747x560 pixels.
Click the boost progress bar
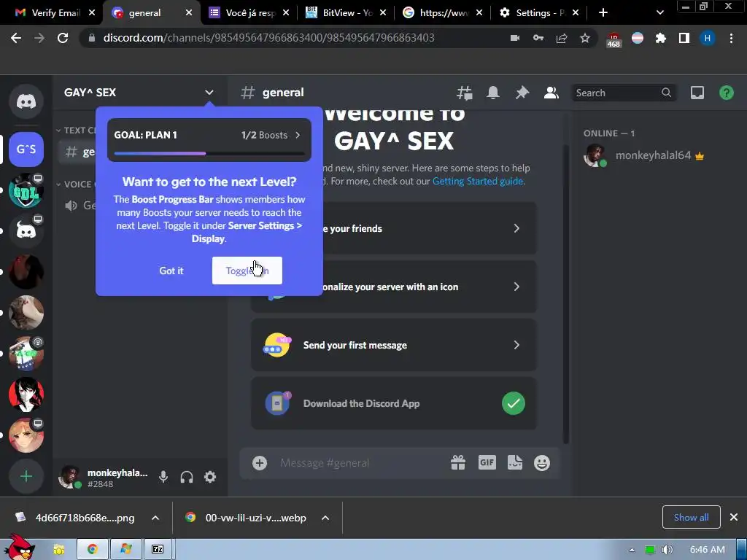(x=209, y=153)
